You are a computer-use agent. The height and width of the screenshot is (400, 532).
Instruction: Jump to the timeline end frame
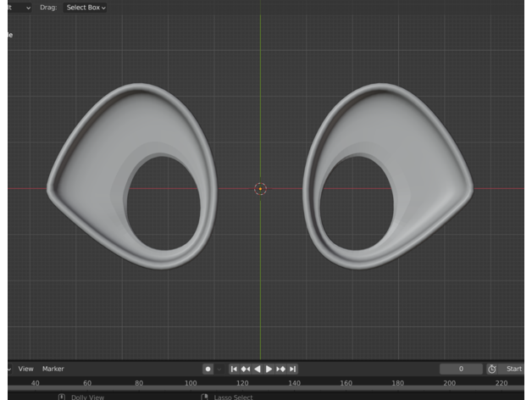pos(293,369)
